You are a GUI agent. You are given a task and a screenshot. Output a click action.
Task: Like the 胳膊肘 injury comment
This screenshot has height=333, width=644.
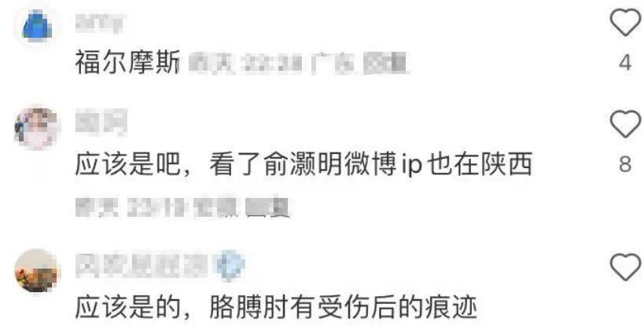click(x=625, y=267)
